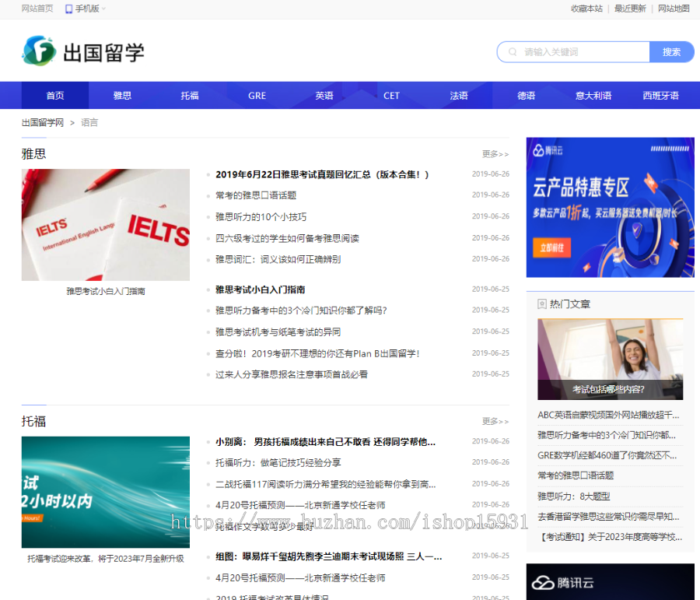Open 四六级考过的学生如何备考雅思阅读 article

point(287,238)
